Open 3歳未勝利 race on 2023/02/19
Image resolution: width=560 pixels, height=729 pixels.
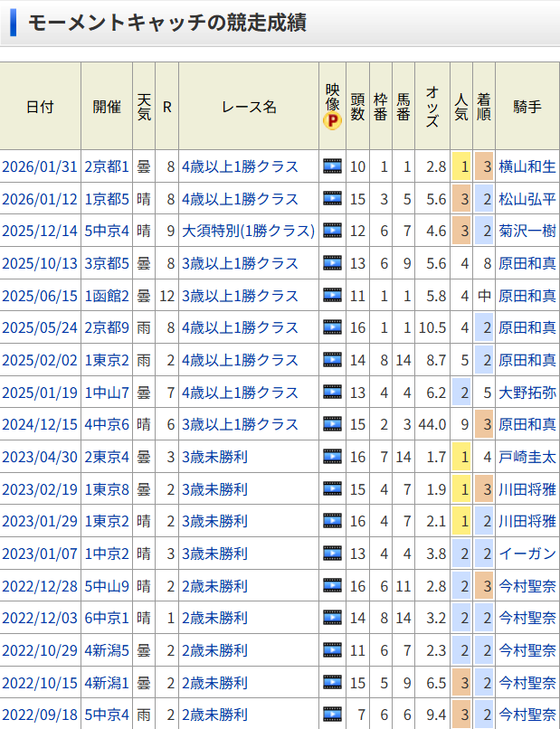[214, 489]
